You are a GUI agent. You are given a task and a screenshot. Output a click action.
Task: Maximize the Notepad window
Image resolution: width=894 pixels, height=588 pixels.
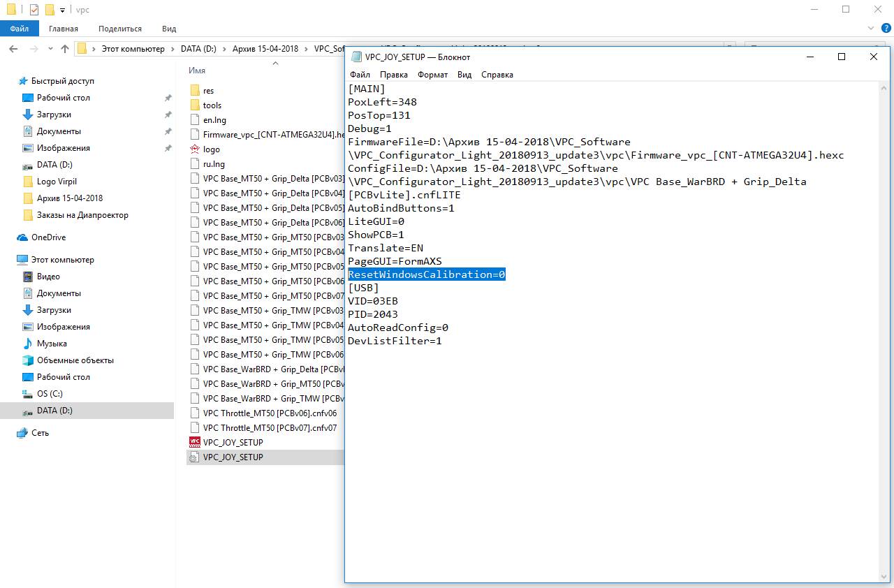tap(842, 57)
